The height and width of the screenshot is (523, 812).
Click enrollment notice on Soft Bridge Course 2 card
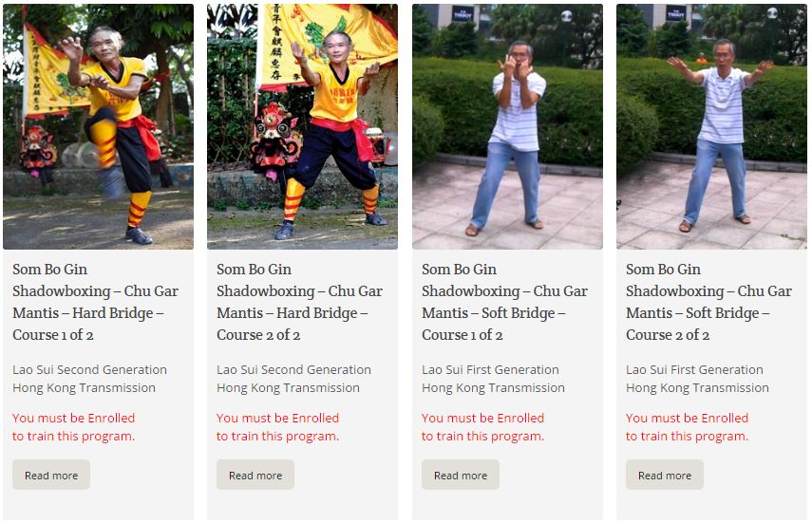[x=687, y=427]
